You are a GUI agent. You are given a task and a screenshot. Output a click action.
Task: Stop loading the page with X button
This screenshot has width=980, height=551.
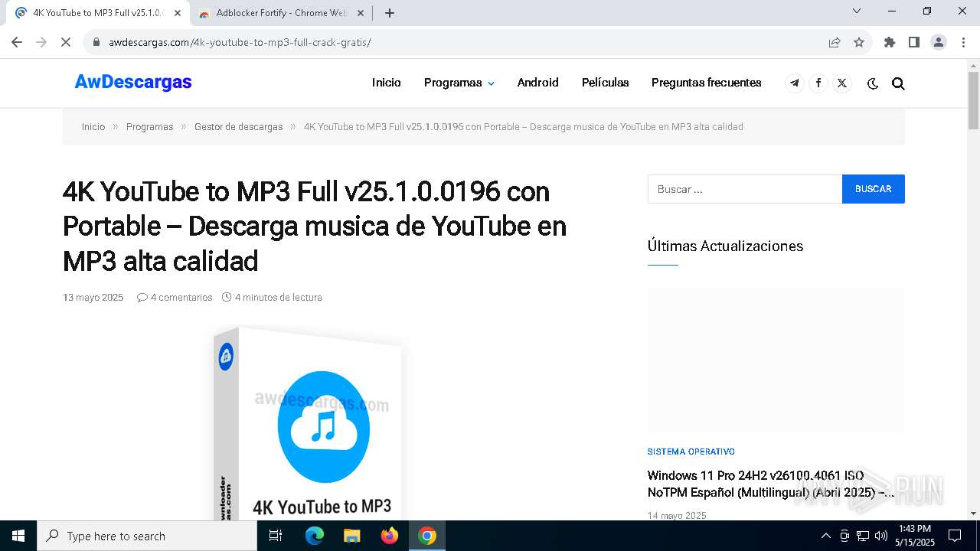tap(66, 42)
